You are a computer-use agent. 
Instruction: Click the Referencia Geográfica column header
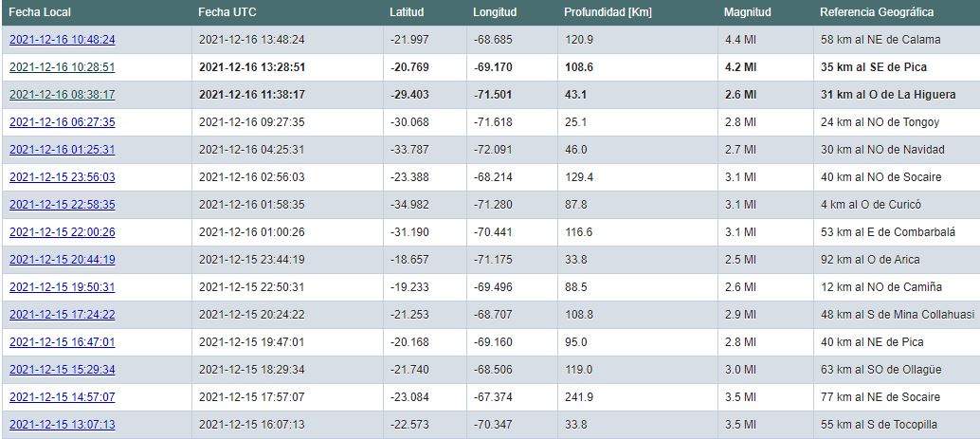[x=876, y=12]
